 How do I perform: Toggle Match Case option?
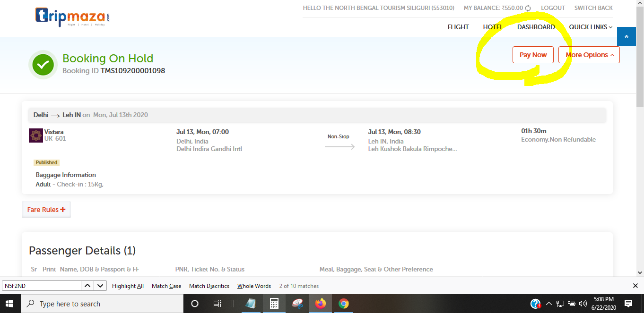[166, 286]
